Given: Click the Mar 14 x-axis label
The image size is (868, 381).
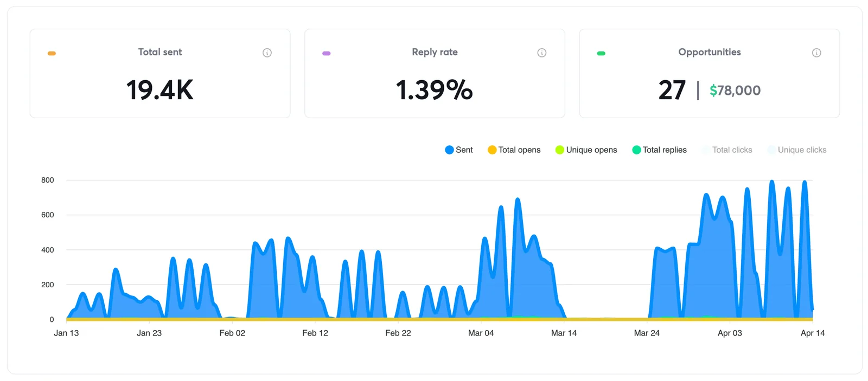Looking at the screenshot, I should click(x=564, y=333).
